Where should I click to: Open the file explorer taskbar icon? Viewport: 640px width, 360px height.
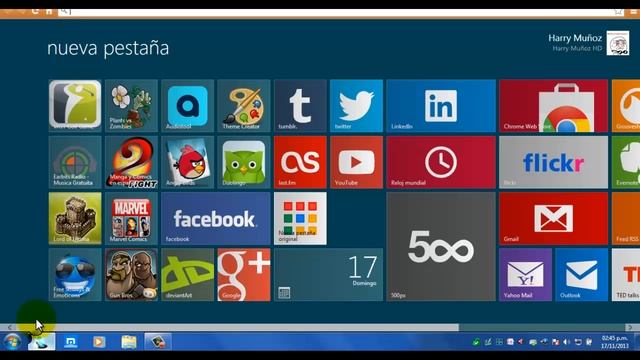click(129, 342)
